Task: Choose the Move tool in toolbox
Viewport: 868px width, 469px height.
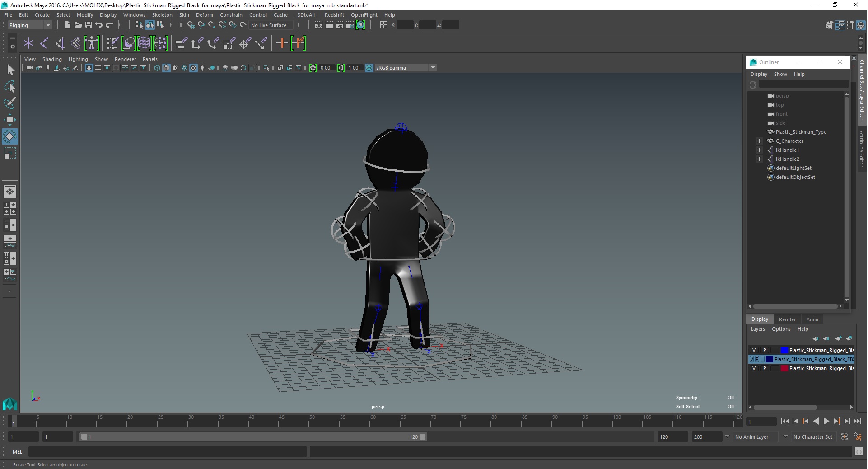Action: pos(10,120)
